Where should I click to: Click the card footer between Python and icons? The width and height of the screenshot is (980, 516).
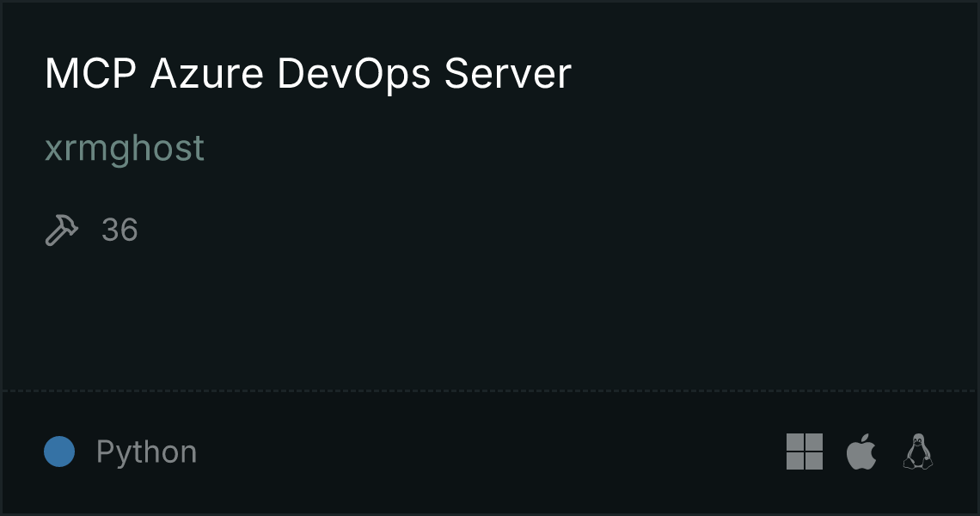tap(490, 451)
